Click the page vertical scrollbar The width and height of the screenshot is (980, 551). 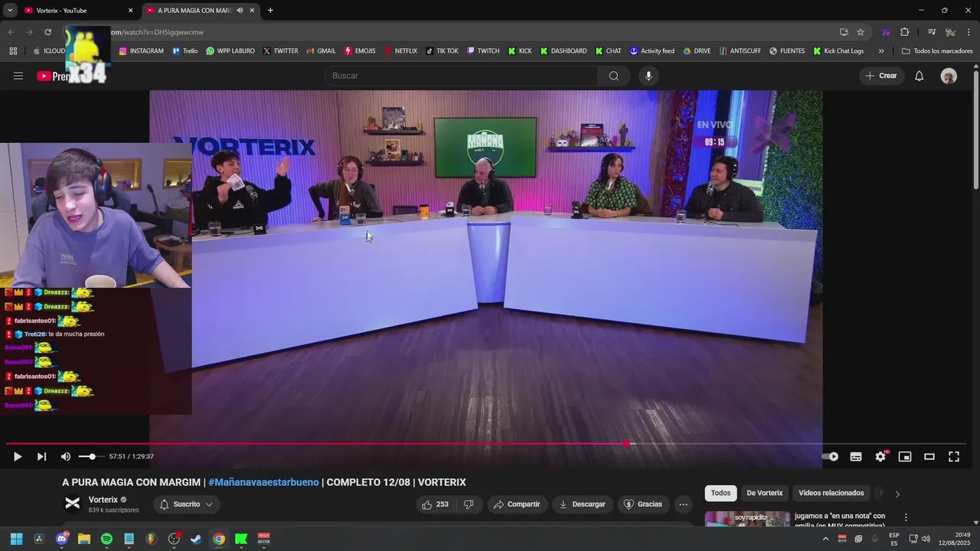click(x=975, y=129)
